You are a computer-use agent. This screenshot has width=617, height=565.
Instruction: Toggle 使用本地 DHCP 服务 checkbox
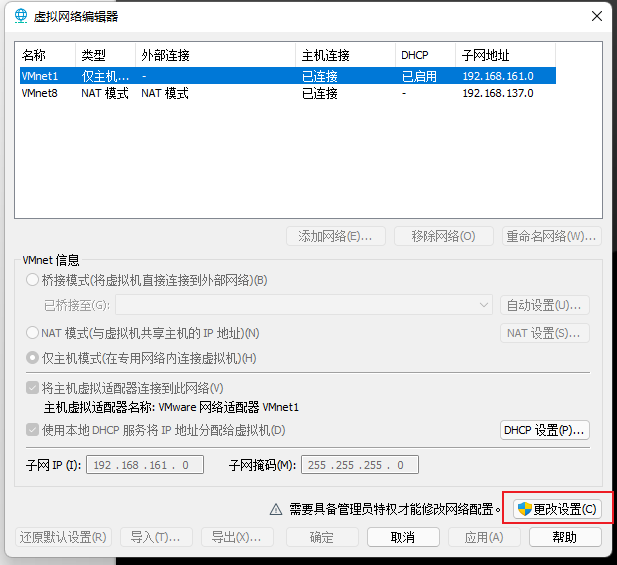pyautogui.click(x=32, y=430)
